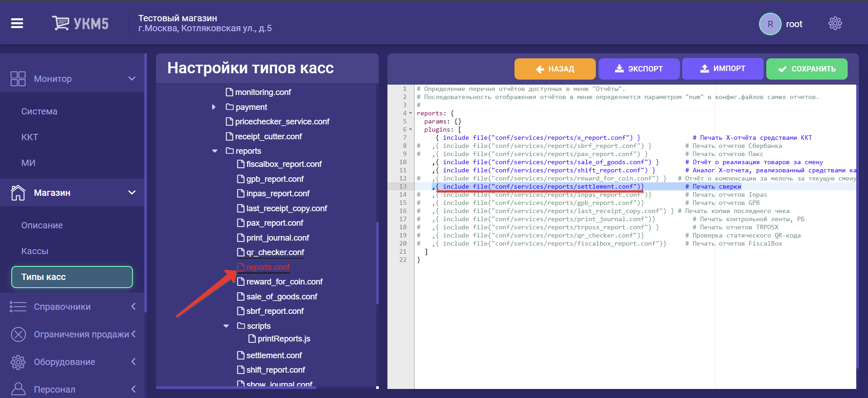
Task: Open the Описание menu item
Action: (42, 225)
